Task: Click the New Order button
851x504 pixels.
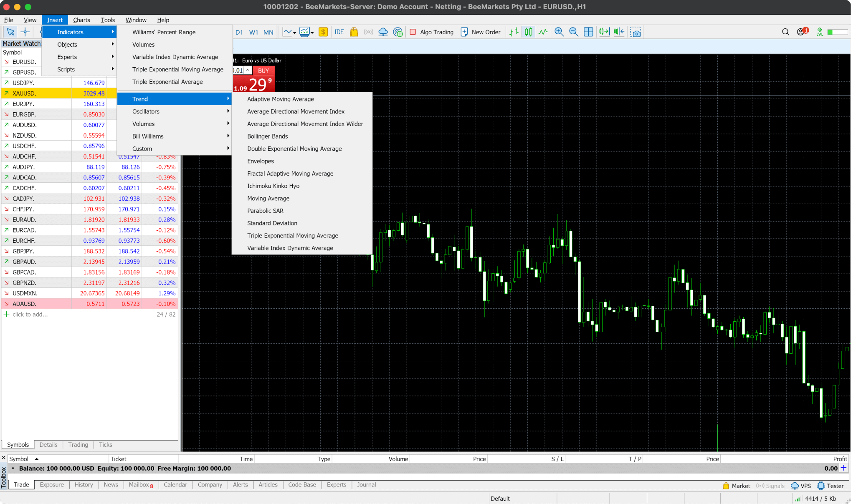Action: pyautogui.click(x=481, y=32)
